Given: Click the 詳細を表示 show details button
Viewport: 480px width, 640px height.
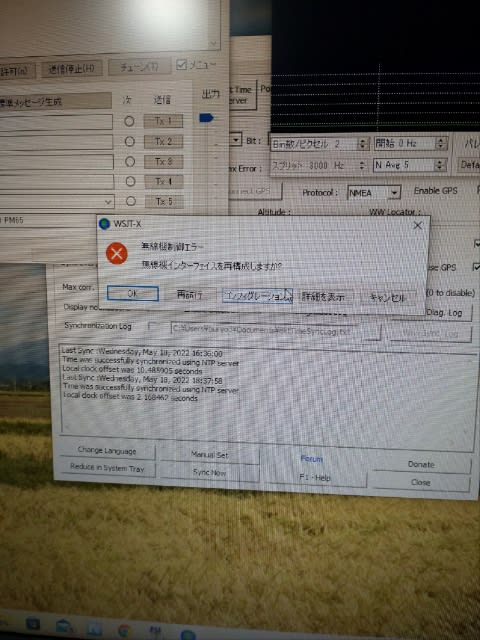Looking at the screenshot, I should click(323, 297).
